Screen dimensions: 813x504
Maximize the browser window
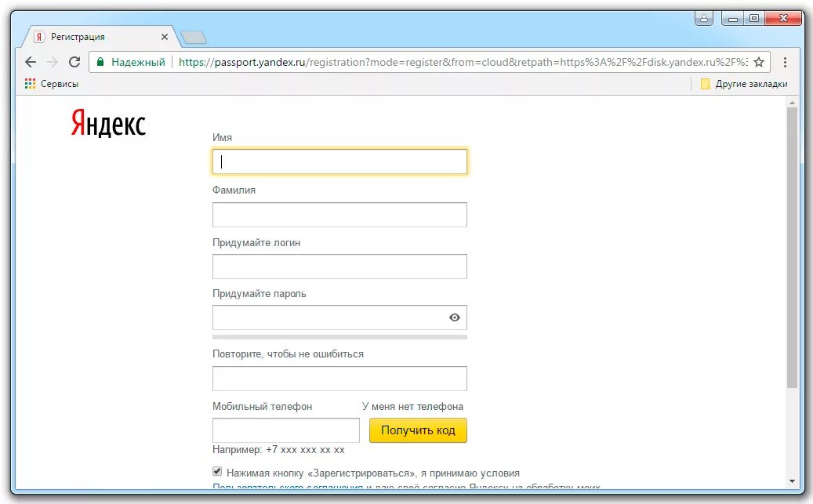coord(754,19)
